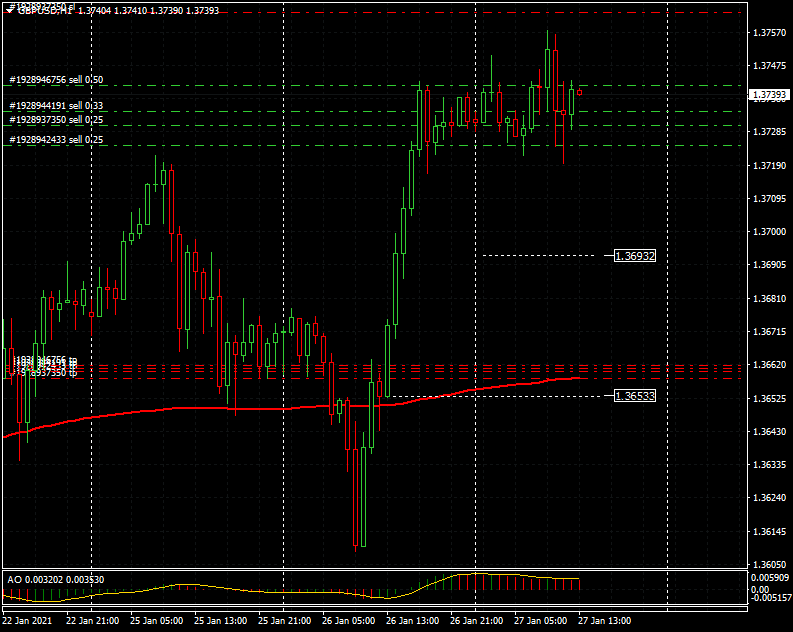Click the 1.37285 price axis value
The width and height of the screenshot is (793, 632).
click(x=770, y=132)
